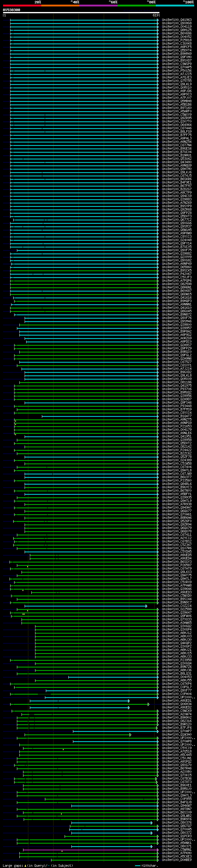Pick hit label UniRef100_A2XW74
Image resolution: width=197 pixels, height=868 pixels.
coord(177,714)
